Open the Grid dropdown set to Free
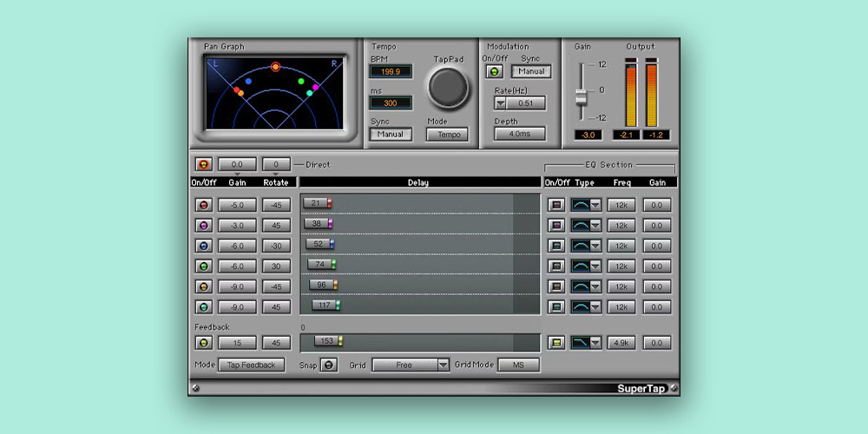 coord(411,365)
